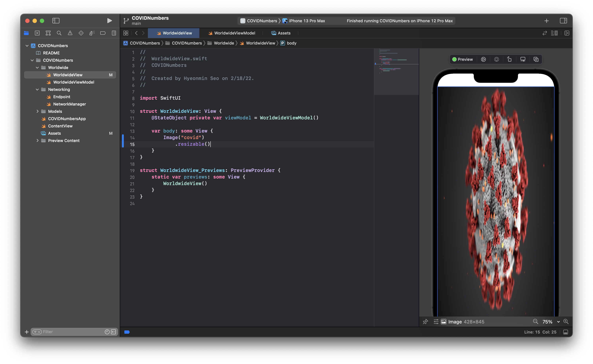Click the Run play button
Screen dimensions: 593x364
(109, 21)
